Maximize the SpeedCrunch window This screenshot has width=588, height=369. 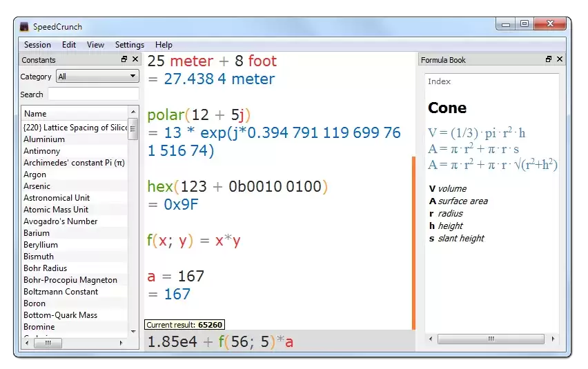(525, 24)
